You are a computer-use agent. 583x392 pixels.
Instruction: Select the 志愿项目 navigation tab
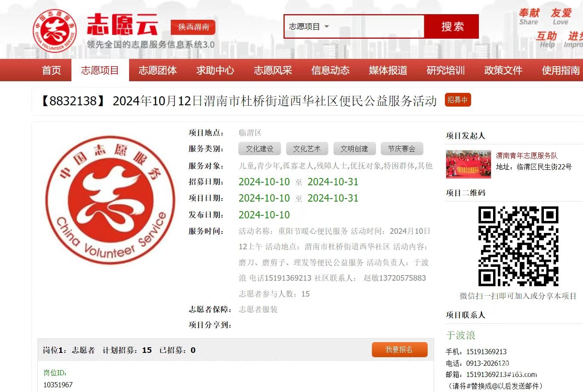point(100,70)
